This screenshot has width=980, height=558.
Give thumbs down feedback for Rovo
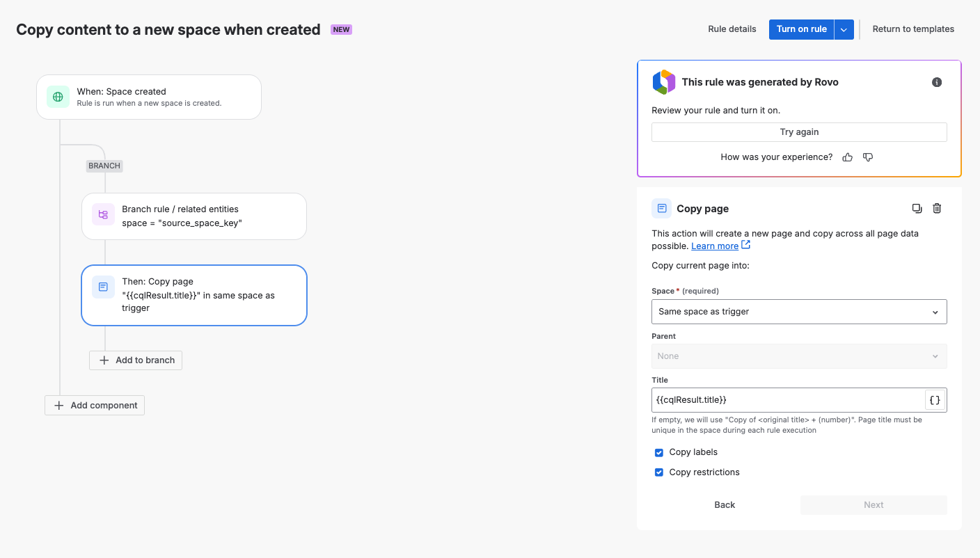(x=868, y=157)
